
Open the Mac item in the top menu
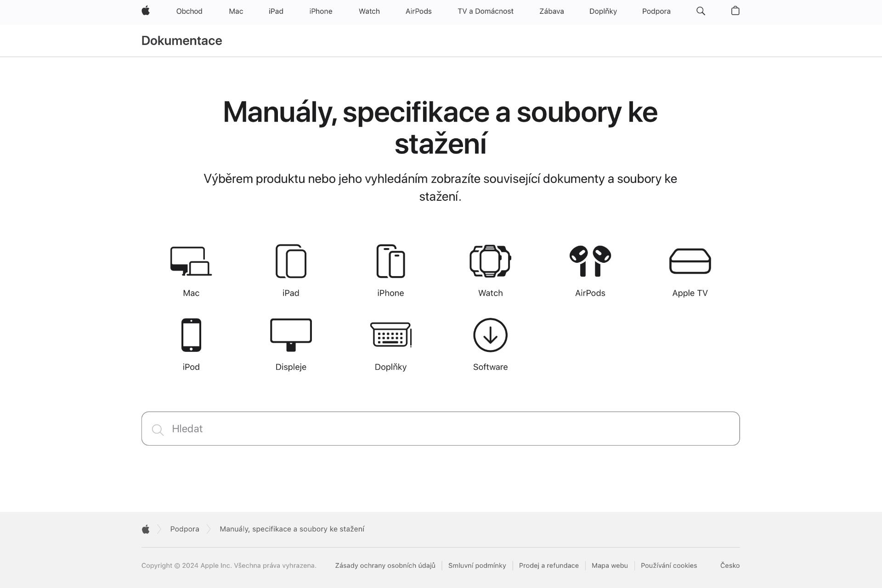point(236,11)
